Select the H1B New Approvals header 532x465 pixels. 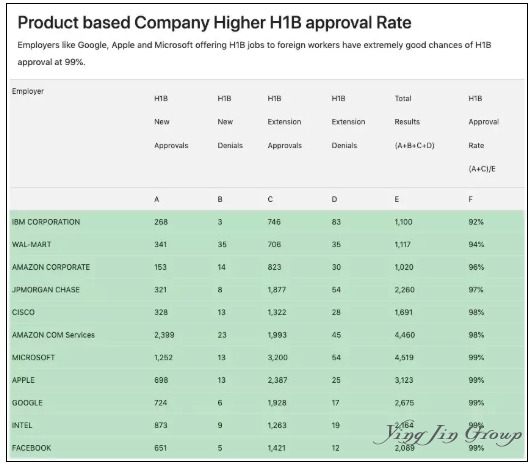[x=171, y=122]
